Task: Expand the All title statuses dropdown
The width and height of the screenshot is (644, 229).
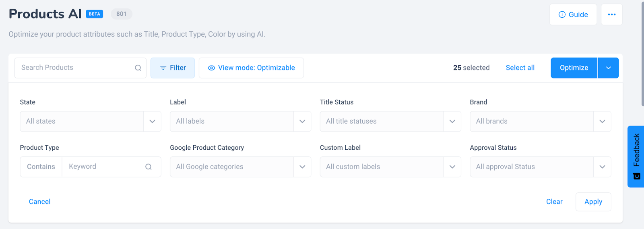Action: click(390, 121)
